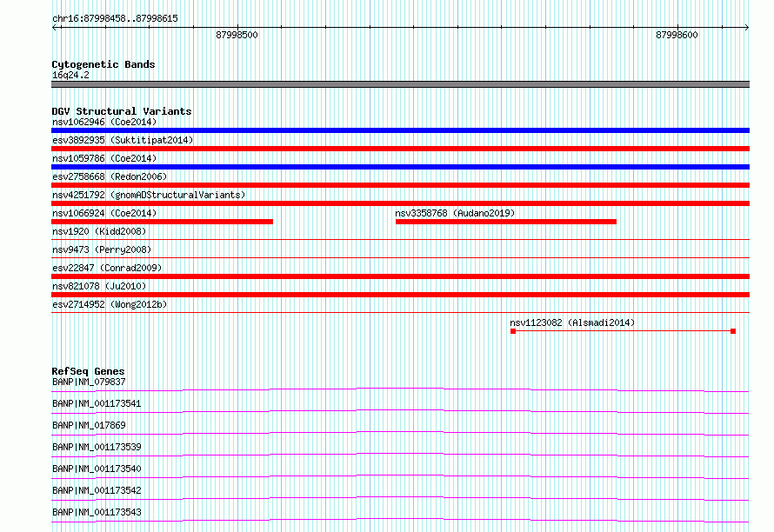Viewport: 774px width, 532px height.
Task: Click the magenta line under BANP|NM_001173540
Action: click(x=400, y=476)
